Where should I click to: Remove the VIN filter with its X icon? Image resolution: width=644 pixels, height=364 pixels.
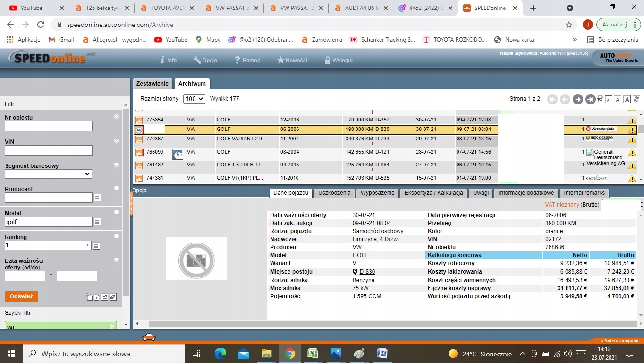click(116, 140)
